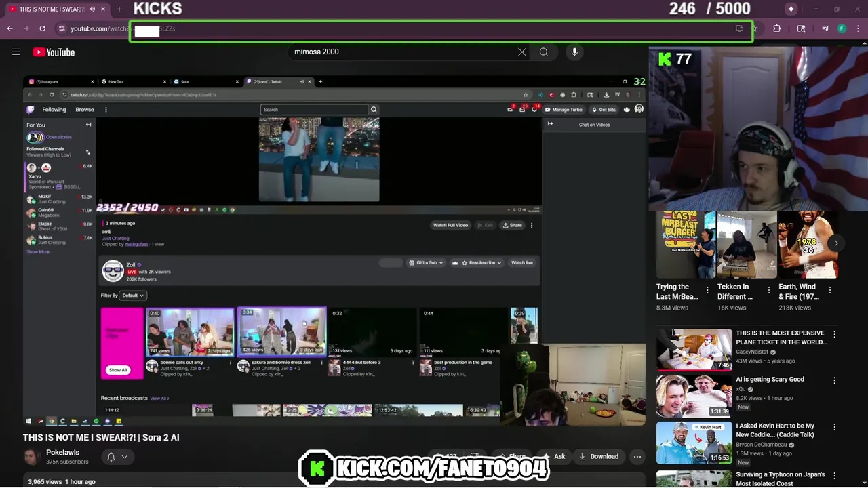Screen dimensions: 868x488
Task: Open the YouTube guide hamburger menu
Action: coord(16,52)
